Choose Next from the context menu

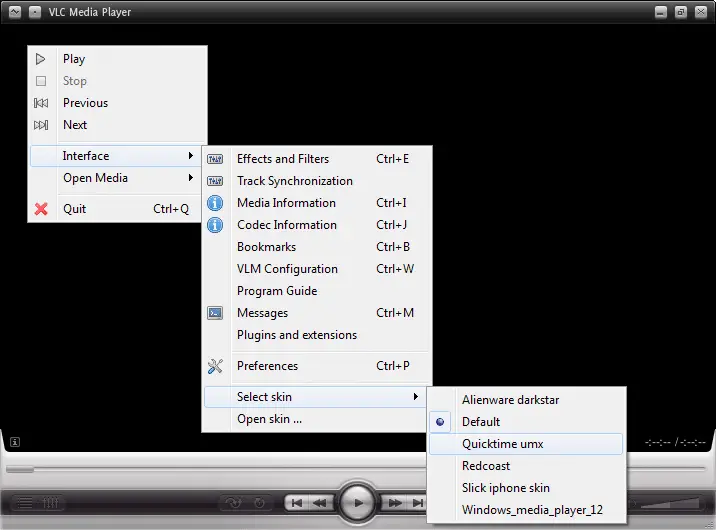[x=118, y=125]
